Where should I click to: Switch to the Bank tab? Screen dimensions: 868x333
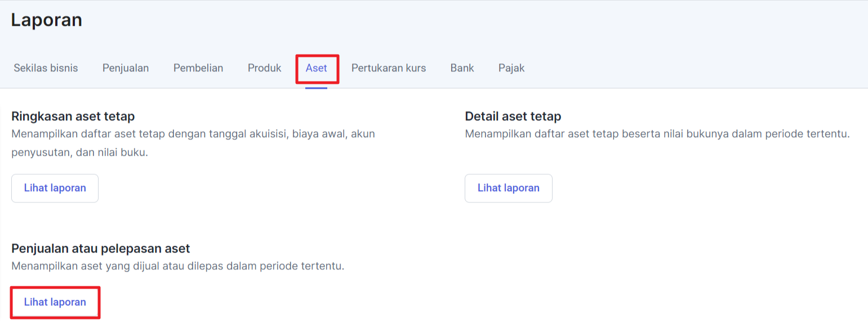[x=462, y=68]
